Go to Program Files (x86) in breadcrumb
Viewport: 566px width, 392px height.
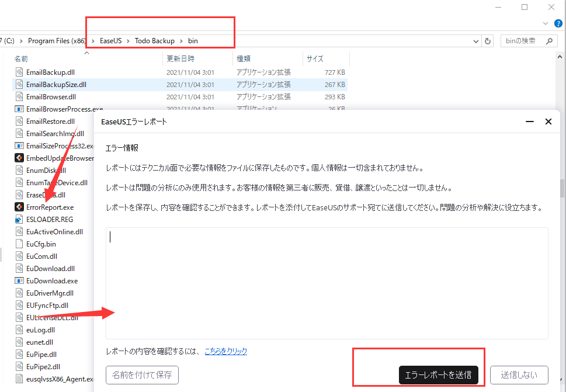click(x=57, y=41)
